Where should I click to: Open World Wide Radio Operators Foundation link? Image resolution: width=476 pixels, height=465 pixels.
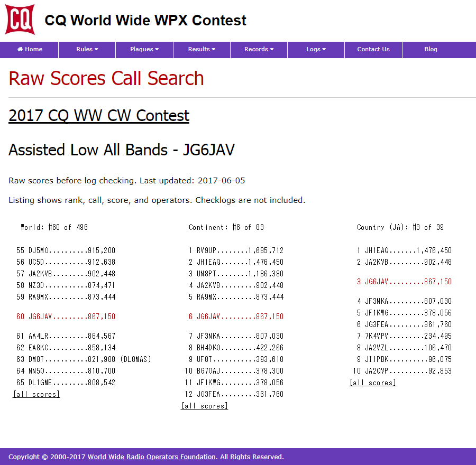(151, 457)
